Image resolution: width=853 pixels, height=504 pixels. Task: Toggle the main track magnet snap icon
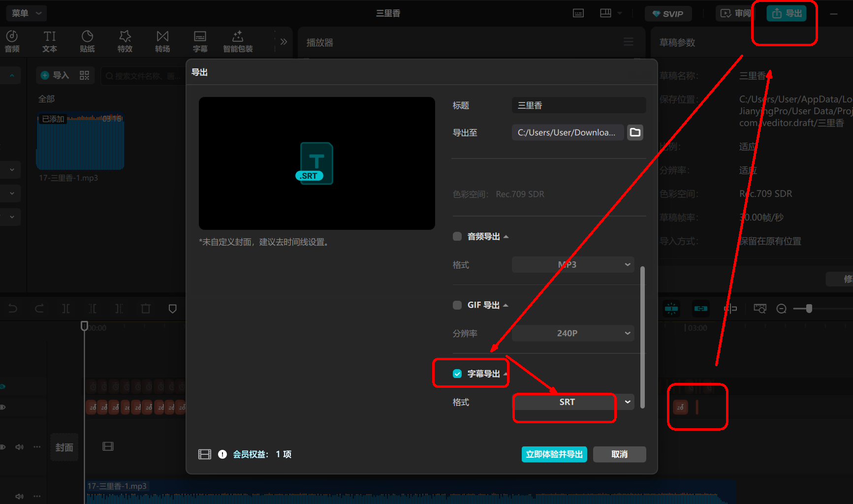pyautogui.click(x=671, y=309)
